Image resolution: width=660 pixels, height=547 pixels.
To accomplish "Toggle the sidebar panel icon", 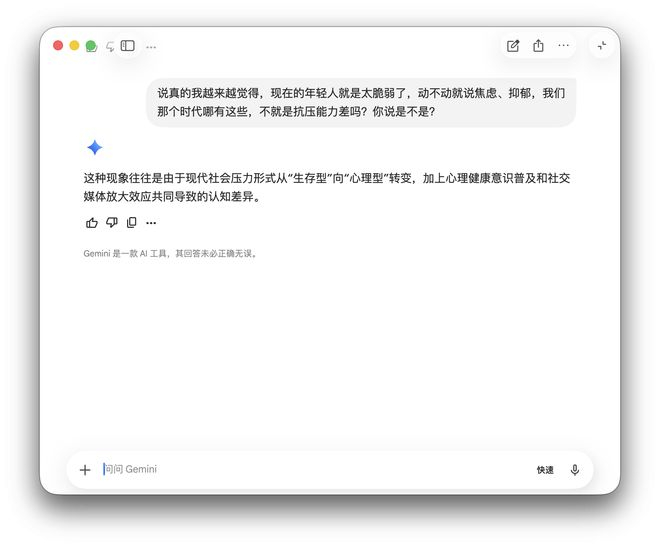I will point(128,46).
